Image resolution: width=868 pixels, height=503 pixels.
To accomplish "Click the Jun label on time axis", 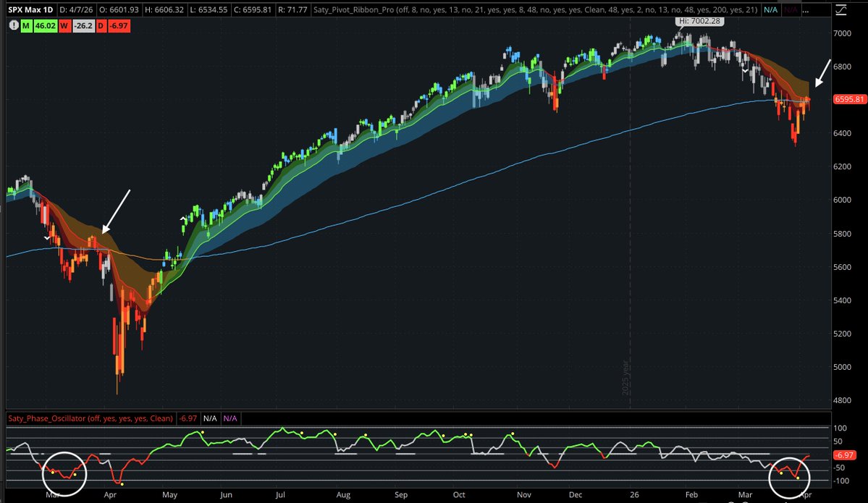I will [226, 495].
